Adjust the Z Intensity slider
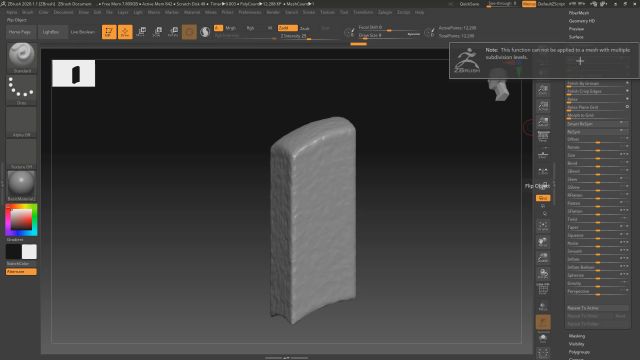 pyautogui.click(x=309, y=36)
